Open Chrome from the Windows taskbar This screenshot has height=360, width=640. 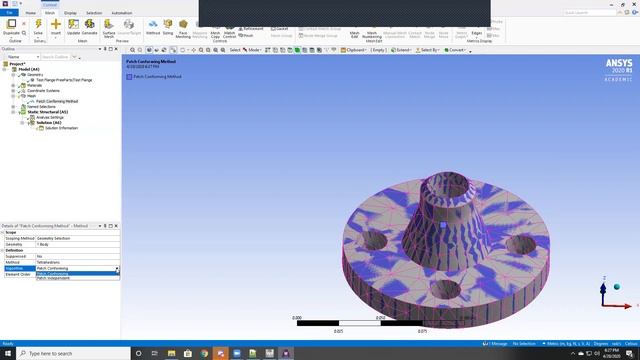(x=204, y=353)
